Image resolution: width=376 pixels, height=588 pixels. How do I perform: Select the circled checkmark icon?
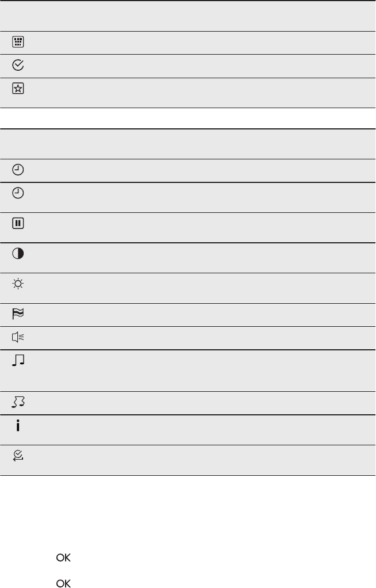point(18,66)
